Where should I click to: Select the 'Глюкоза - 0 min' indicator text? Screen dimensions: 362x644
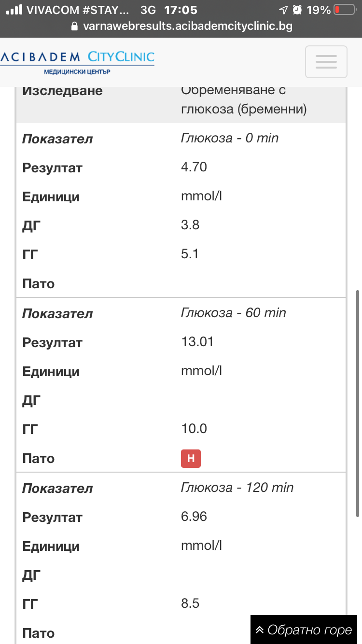pyautogui.click(x=230, y=138)
